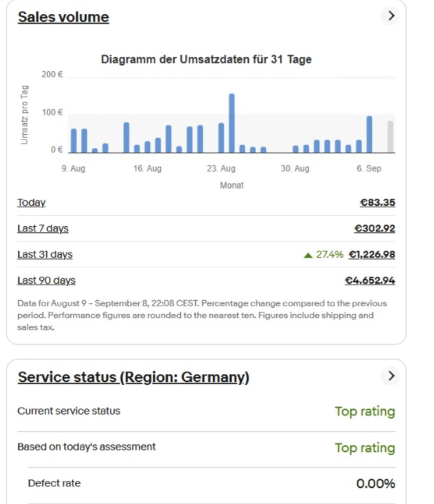
Task: Click the '9. Aug' axis label
Action: [73, 168]
